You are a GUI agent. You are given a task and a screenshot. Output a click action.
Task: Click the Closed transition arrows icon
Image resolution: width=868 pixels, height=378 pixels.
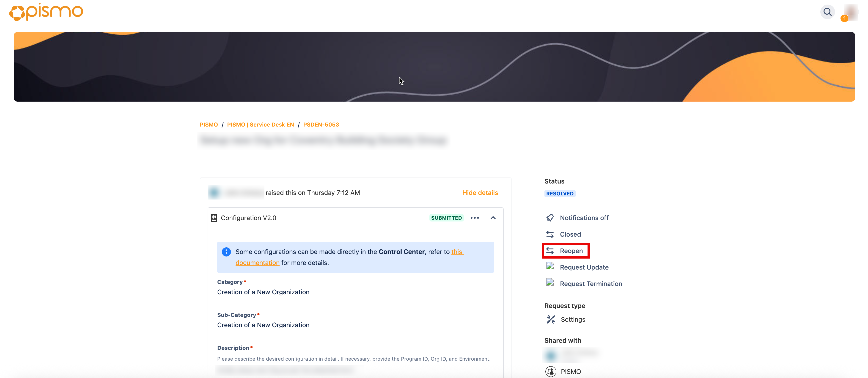tap(550, 234)
